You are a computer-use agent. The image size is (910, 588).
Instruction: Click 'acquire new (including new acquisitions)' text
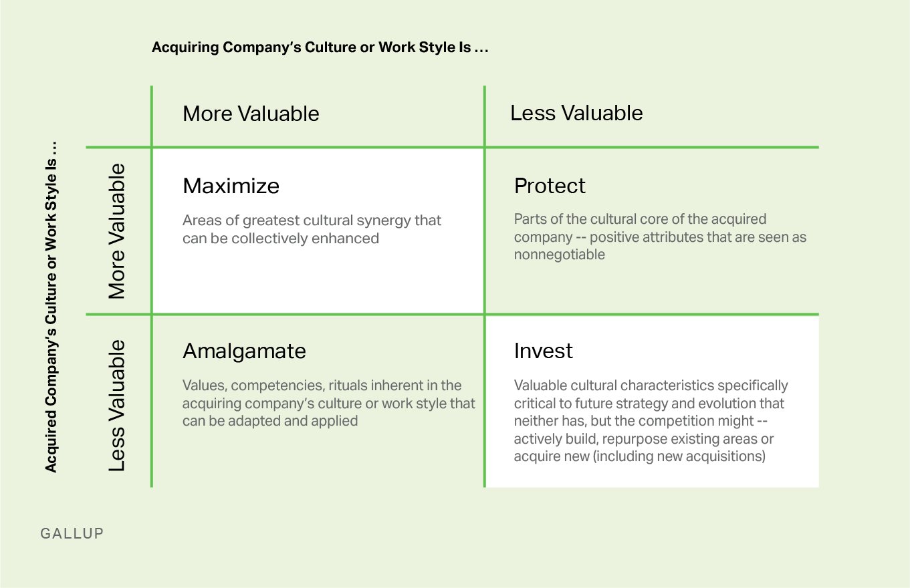coord(639,456)
